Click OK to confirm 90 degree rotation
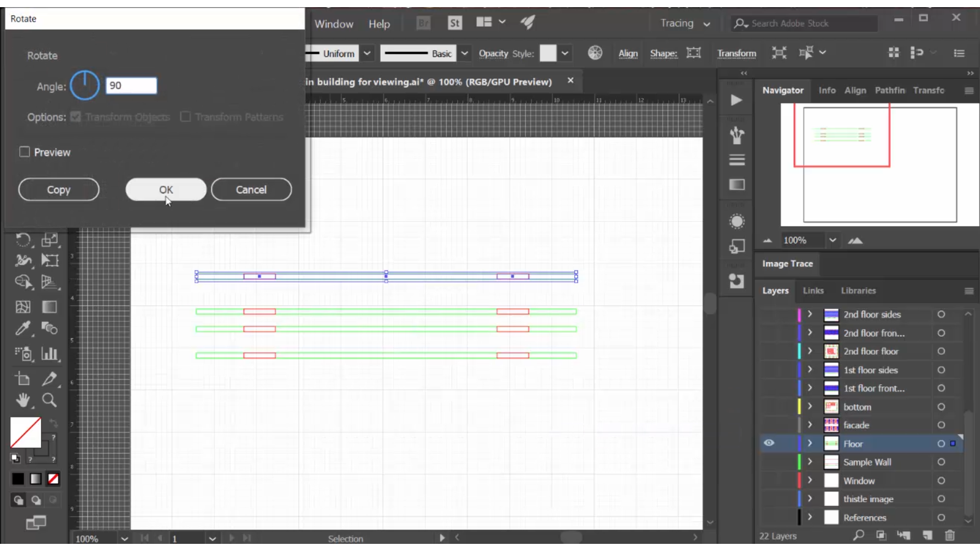The height and width of the screenshot is (551, 980). [165, 190]
